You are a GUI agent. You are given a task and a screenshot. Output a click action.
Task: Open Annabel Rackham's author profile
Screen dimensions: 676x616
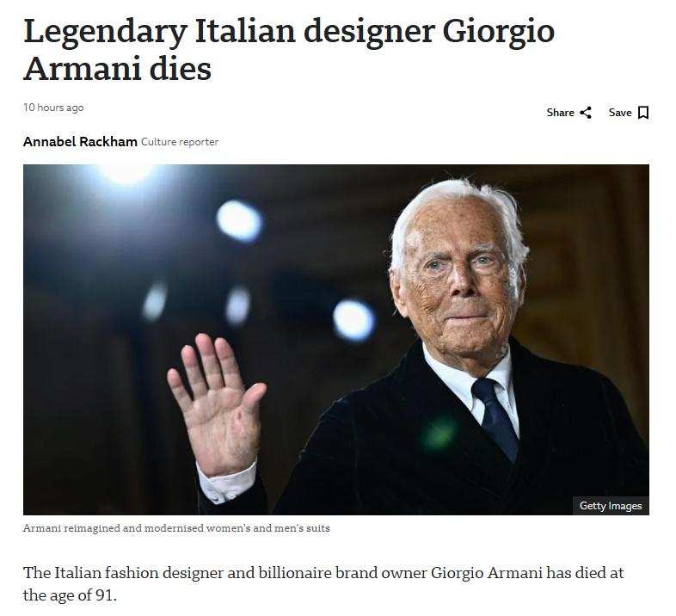coord(80,141)
